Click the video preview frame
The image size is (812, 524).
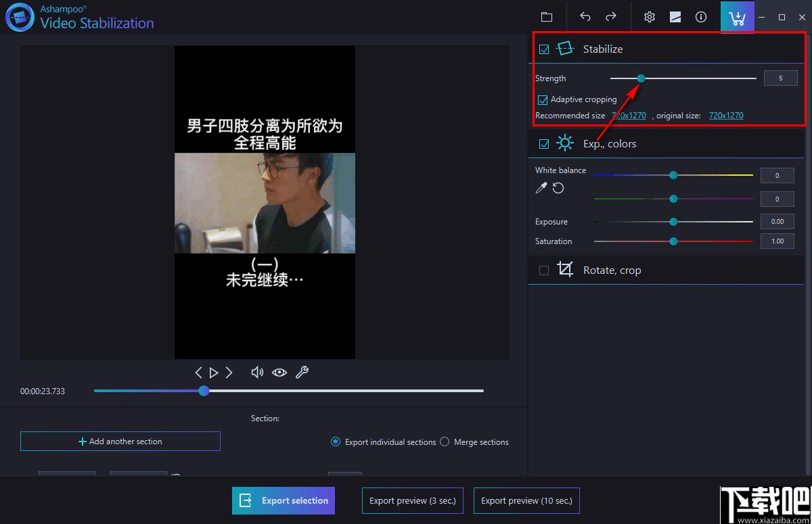click(265, 202)
